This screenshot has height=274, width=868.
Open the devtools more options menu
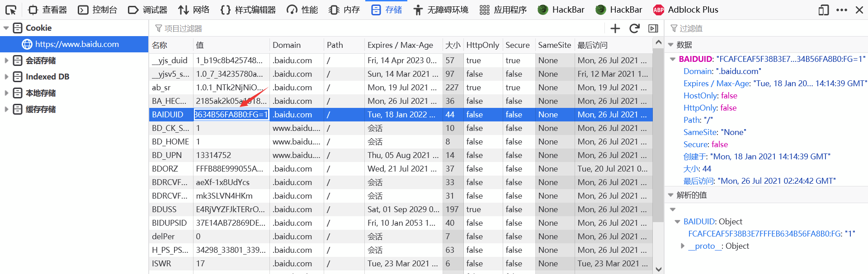pos(842,9)
